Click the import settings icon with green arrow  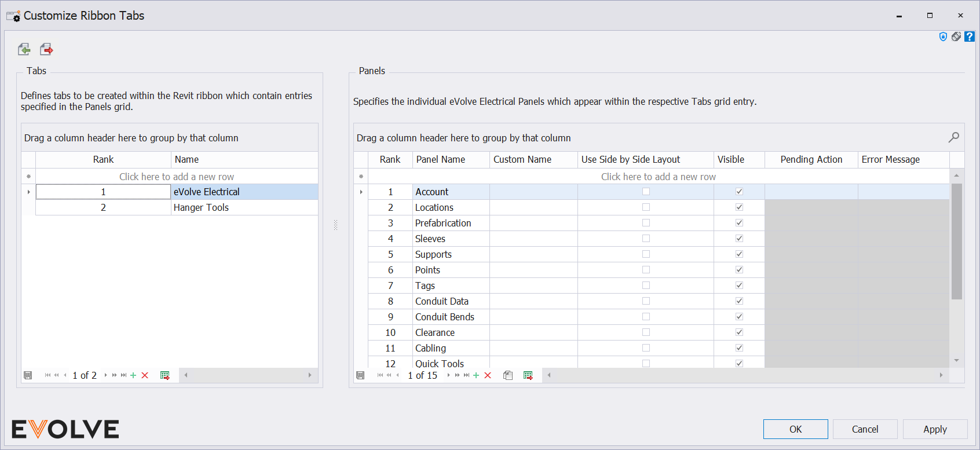coord(24,49)
